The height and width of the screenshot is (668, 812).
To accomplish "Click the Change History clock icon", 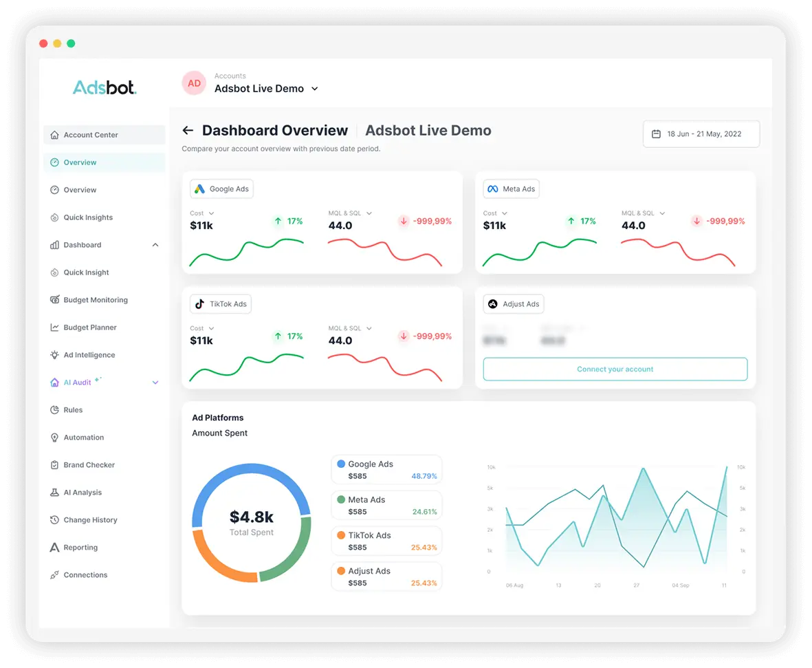I will click(x=55, y=520).
